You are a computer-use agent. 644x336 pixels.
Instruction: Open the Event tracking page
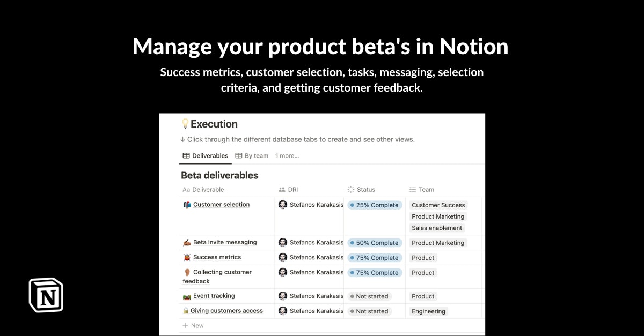pyautogui.click(x=214, y=296)
